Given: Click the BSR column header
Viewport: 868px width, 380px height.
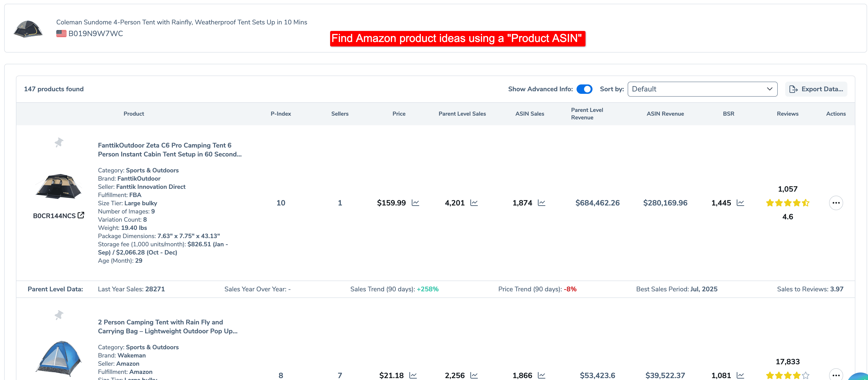Looking at the screenshot, I should click(728, 114).
